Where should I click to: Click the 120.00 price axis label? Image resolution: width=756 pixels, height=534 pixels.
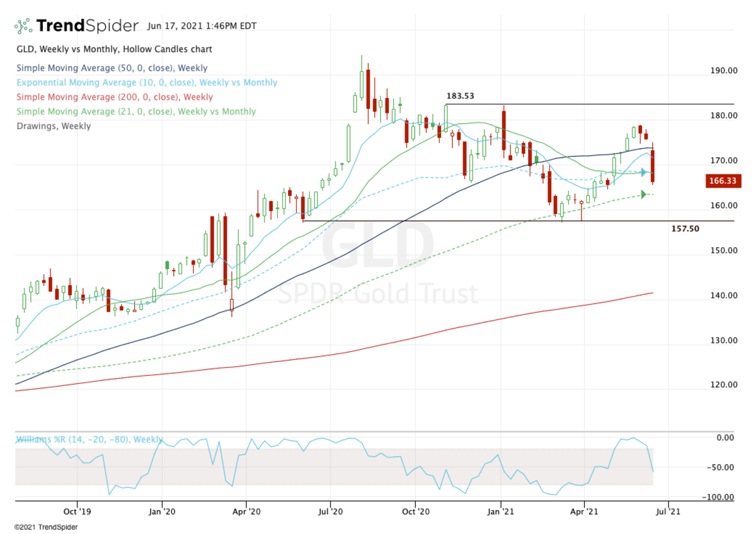723,385
